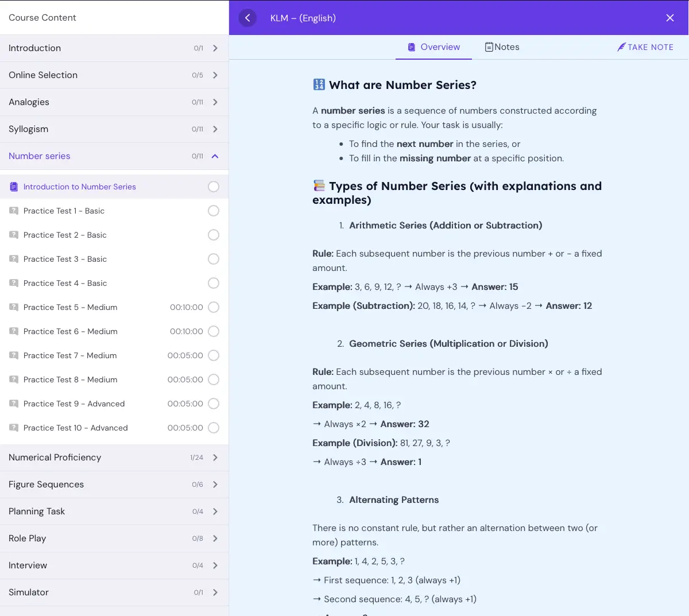Click the 00:05:00 timer of Practice Test 8

tap(185, 379)
